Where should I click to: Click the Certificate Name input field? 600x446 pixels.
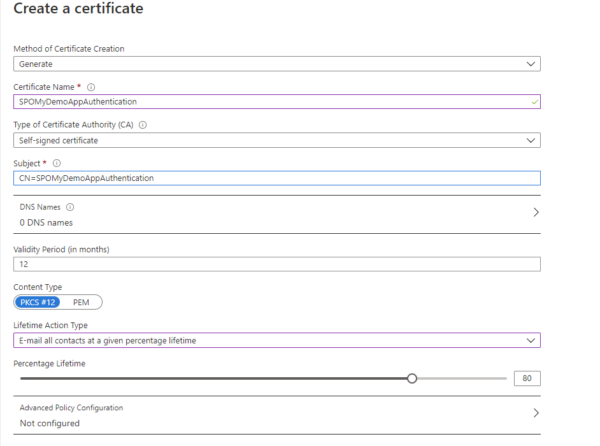(x=277, y=102)
